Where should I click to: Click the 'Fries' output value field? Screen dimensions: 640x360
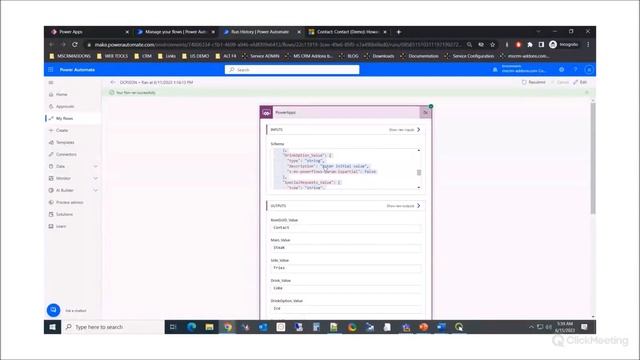(x=346, y=268)
